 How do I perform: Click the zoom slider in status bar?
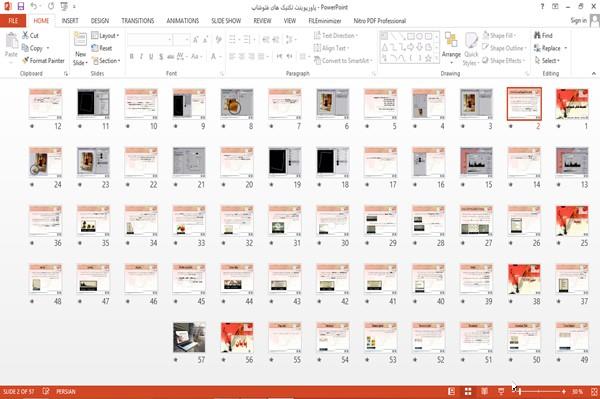pyautogui.click(x=539, y=391)
